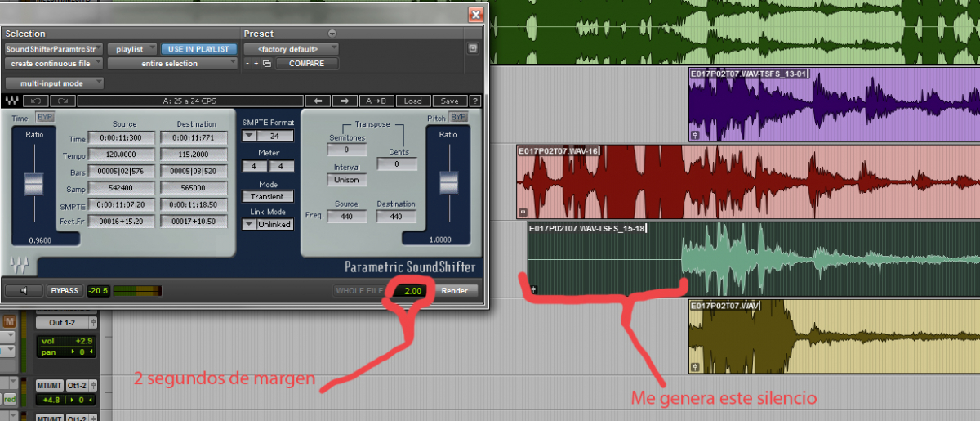Toggle plugin BYPASS button
Image resolution: width=980 pixels, height=421 pixels.
tap(65, 290)
